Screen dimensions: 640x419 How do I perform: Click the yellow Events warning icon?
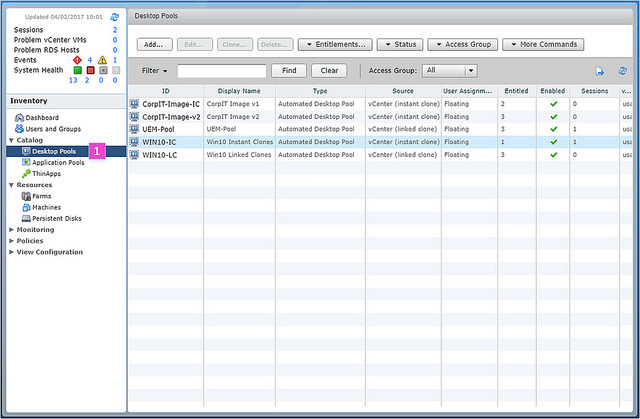[x=102, y=59]
